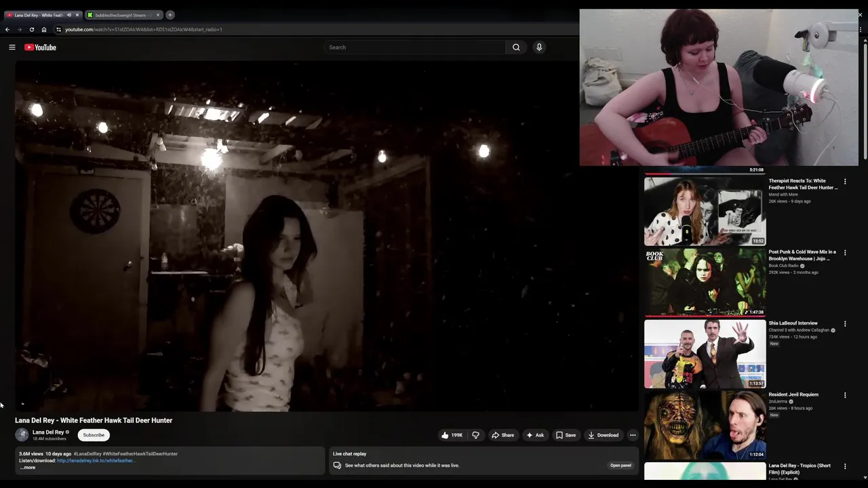Image resolution: width=868 pixels, height=488 pixels.
Task: Close the bubblestheclowngirl Stream tab
Action: point(158,15)
